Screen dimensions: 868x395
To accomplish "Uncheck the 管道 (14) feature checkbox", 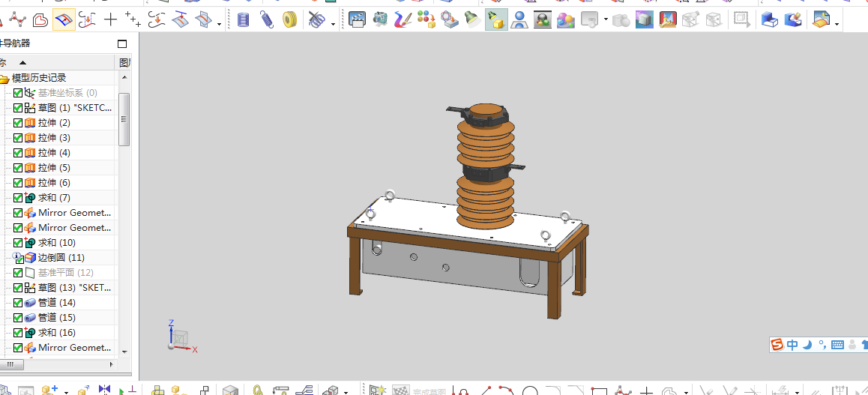I will (x=18, y=303).
